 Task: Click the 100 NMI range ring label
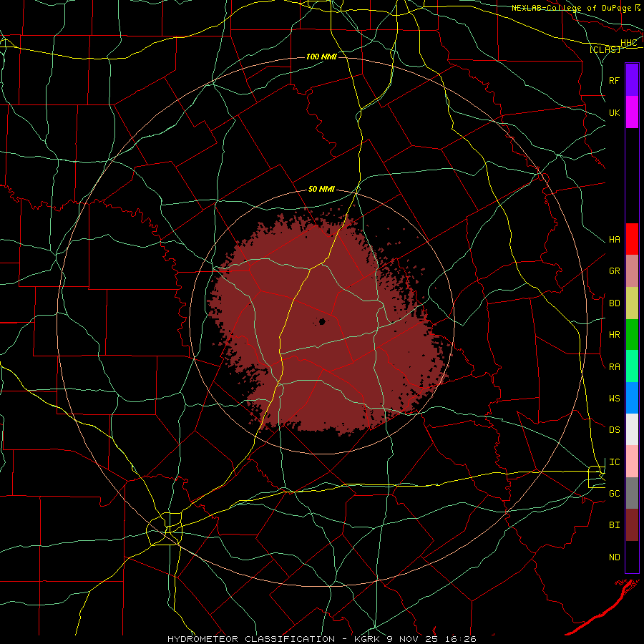pyautogui.click(x=321, y=57)
